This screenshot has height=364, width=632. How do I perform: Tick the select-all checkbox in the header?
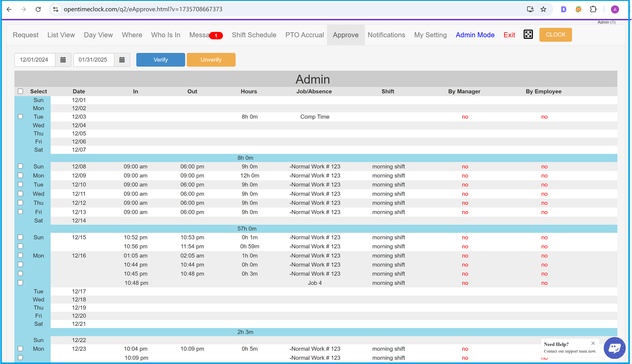click(x=20, y=91)
